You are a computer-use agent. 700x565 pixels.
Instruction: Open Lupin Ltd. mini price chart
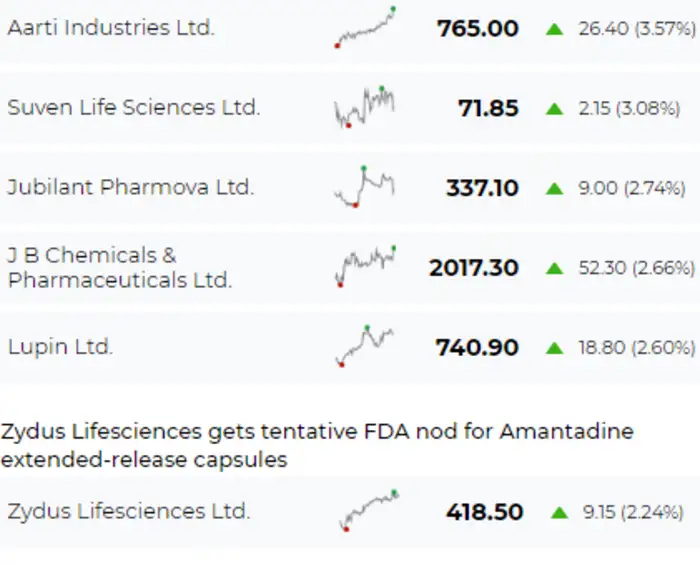(365, 346)
